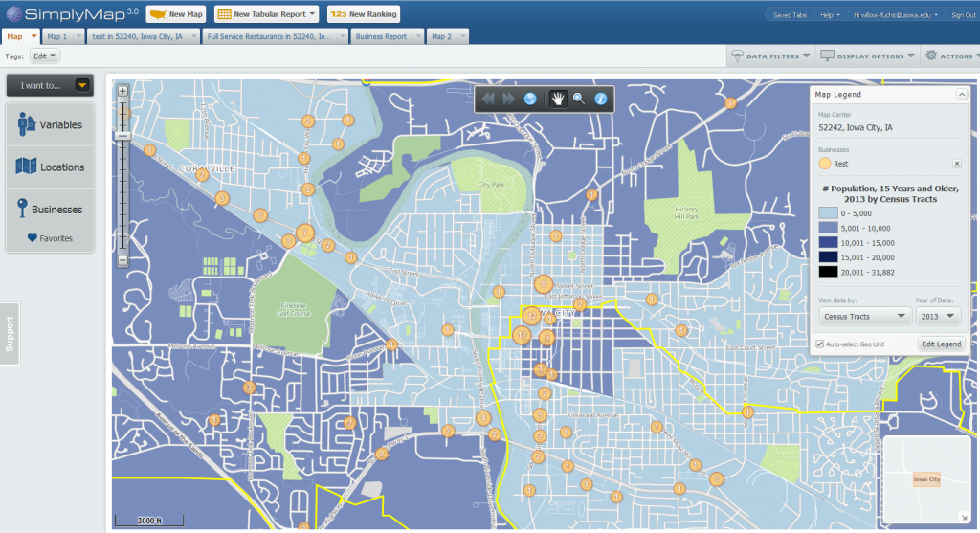The image size is (980, 533).
Task: Open the Edit tags dropdown
Action: 44,56
